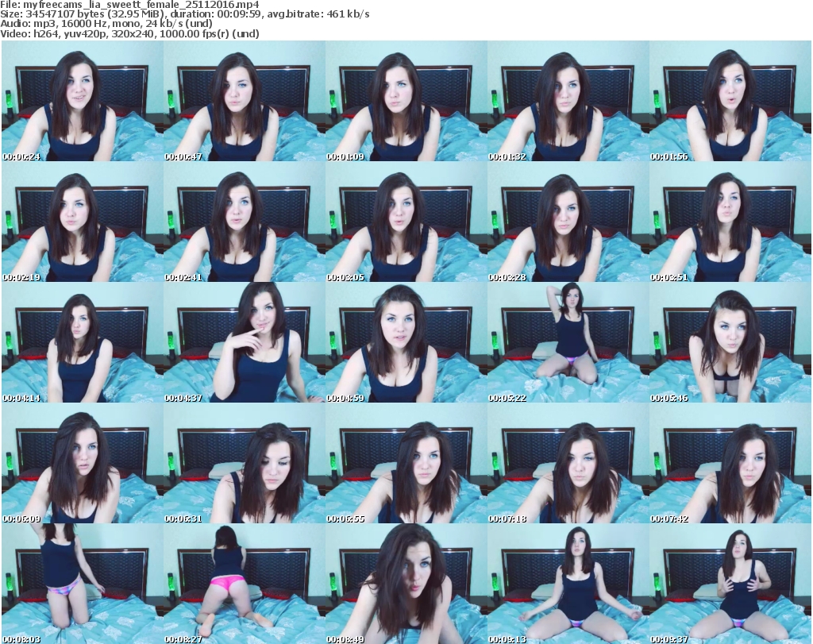Click the frame at 00:04:14

pyautogui.click(x=82, y=343)
